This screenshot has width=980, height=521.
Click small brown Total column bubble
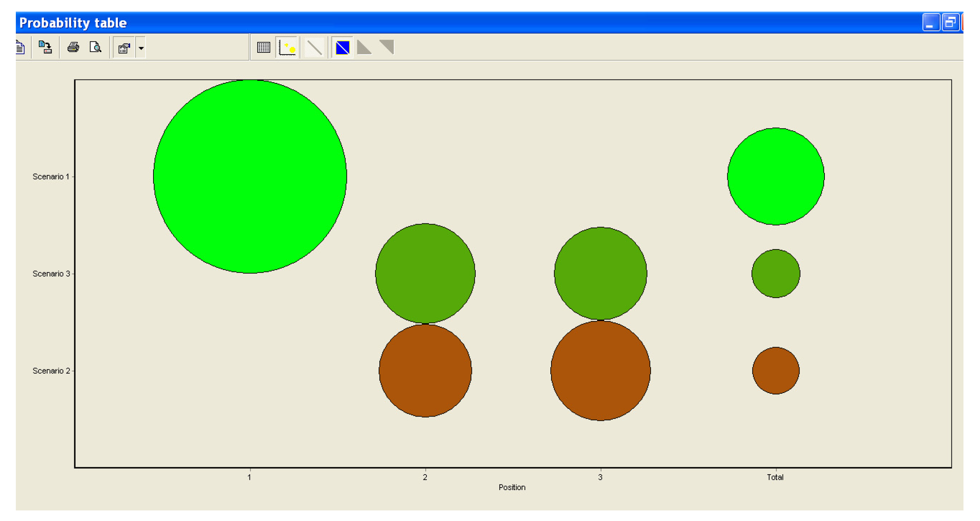point(775,370)
